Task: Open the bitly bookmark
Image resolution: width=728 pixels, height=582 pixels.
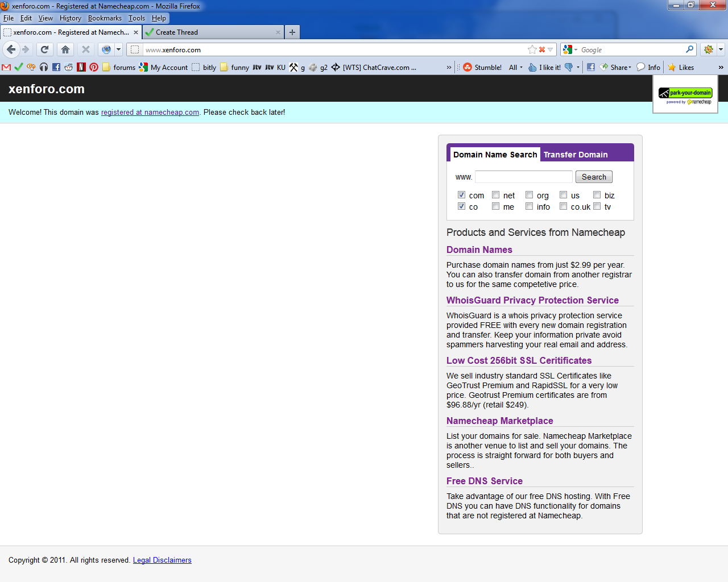Action: click(204, 67)
